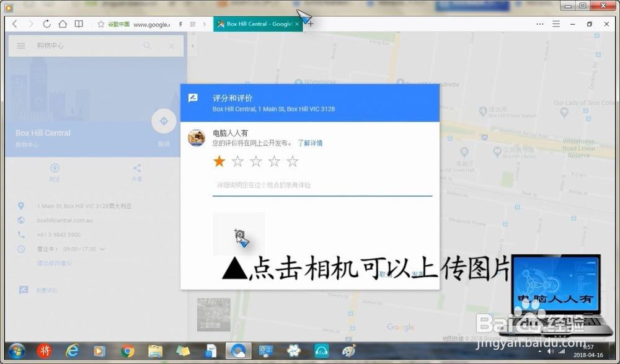The width and height of the screenshot is (620, 364).
Task: Open Google Chrome from the taskbar
Action: point(127,351)
